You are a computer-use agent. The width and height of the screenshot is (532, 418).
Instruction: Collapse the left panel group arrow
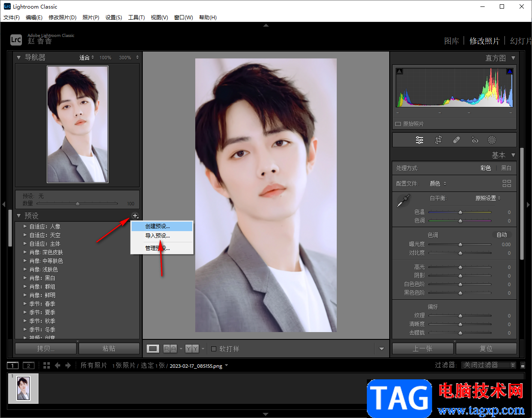[3, 204]
